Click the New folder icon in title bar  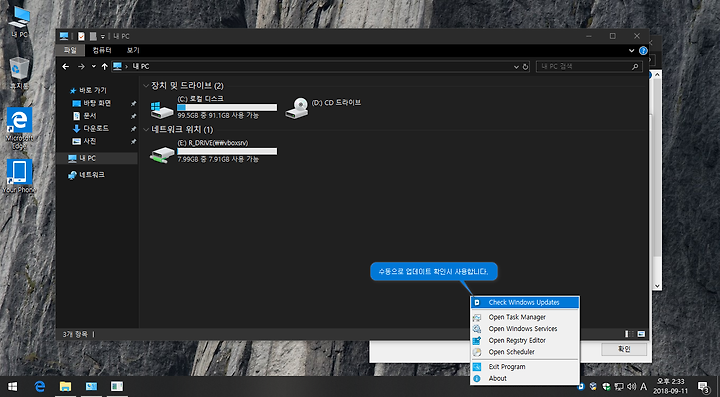93,36
